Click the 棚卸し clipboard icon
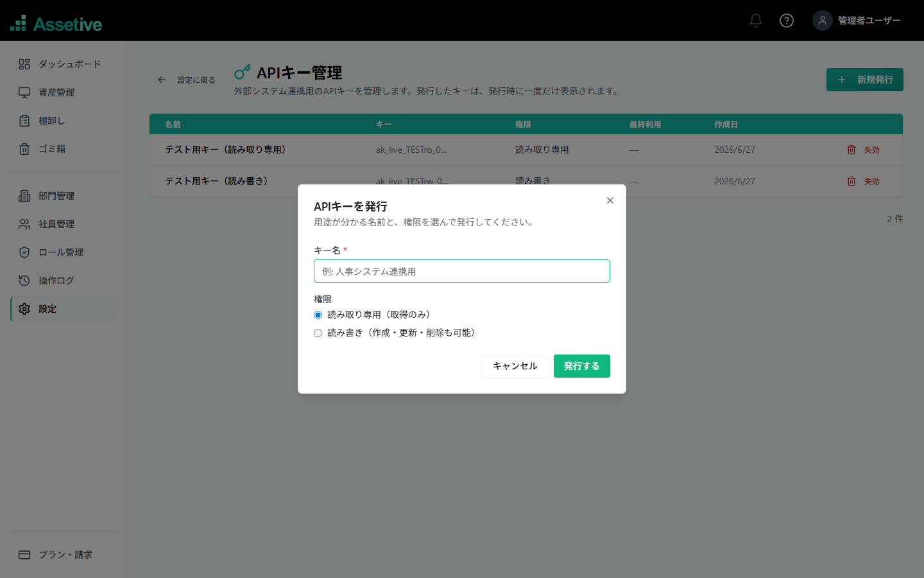 pos(24,121)
